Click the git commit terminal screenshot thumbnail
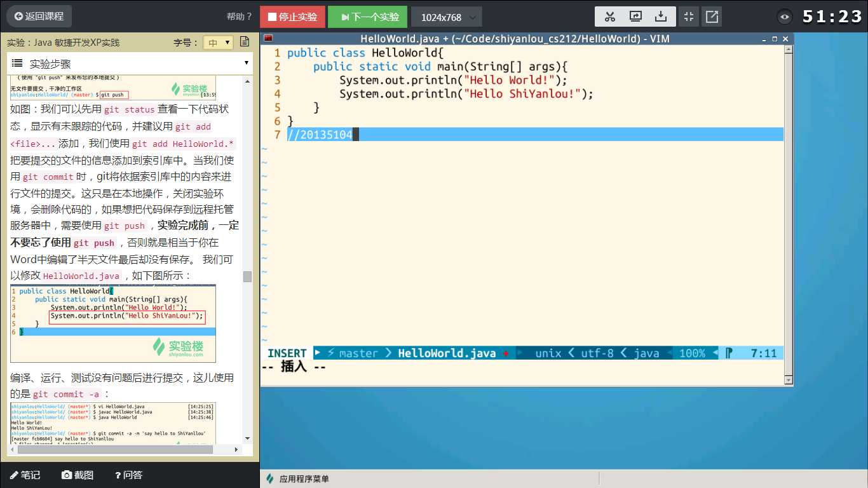 (x=113, y=423)
